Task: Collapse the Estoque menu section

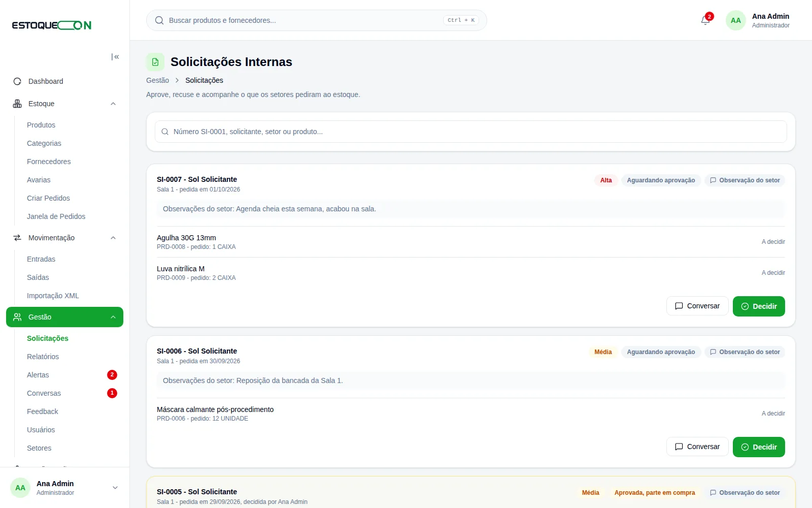Action: click(x=113, y=104)
